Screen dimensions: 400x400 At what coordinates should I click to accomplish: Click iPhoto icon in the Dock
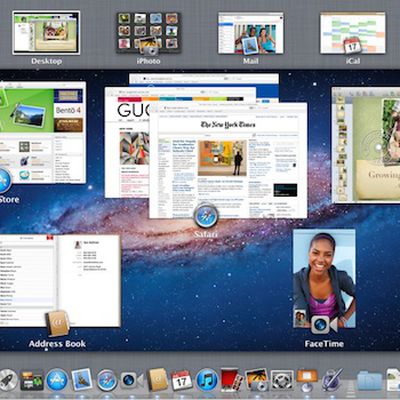point(256,379)
